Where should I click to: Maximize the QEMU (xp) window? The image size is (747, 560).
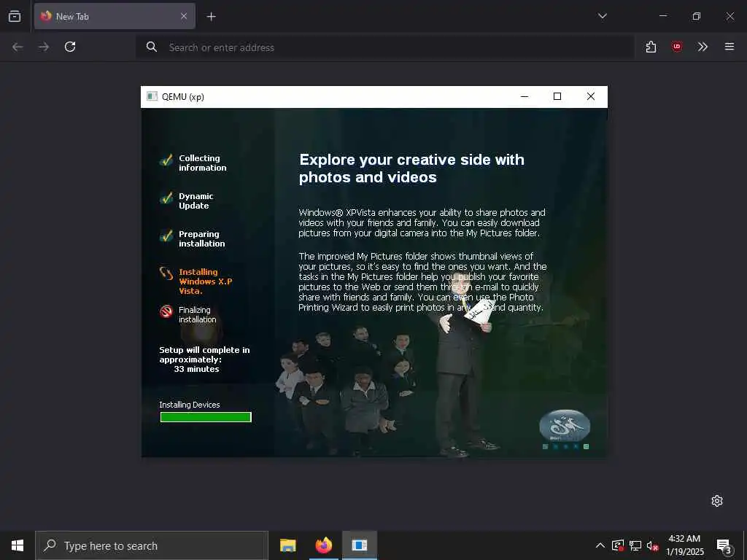557,97
